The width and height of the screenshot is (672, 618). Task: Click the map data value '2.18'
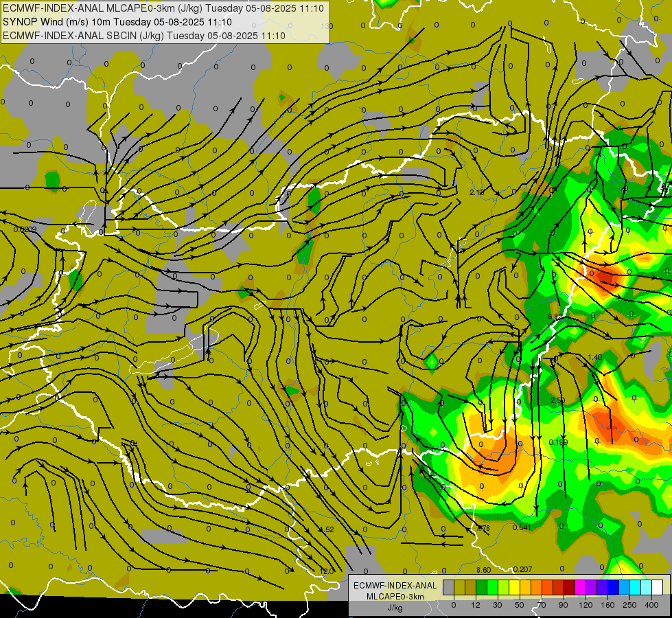pyautogui.click(x=476, y=192)
